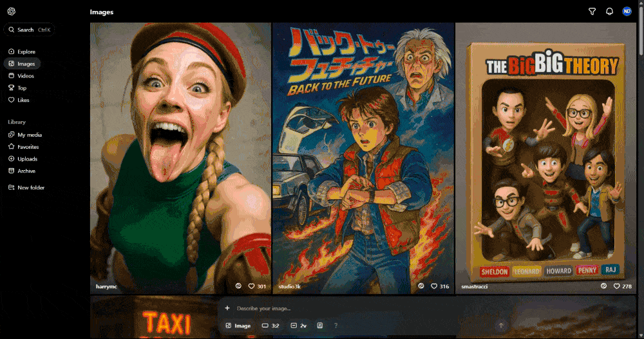Open the 3:2 aspect ratio dropdown
The width and height of the screenshot is (644, 339).
point(270,326)
